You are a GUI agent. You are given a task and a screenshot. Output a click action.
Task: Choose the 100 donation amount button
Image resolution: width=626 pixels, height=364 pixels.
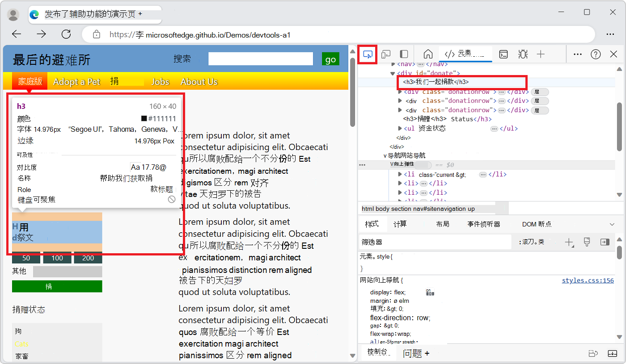click(57, 258)
